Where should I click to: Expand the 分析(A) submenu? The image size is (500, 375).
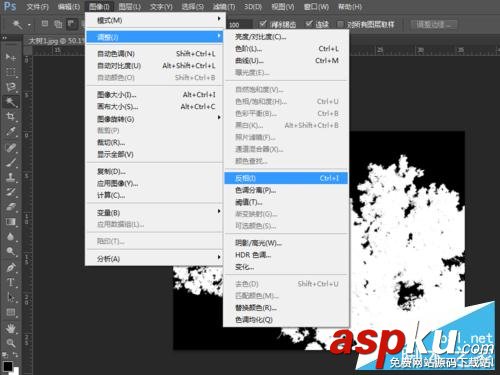tap(155, 259)
